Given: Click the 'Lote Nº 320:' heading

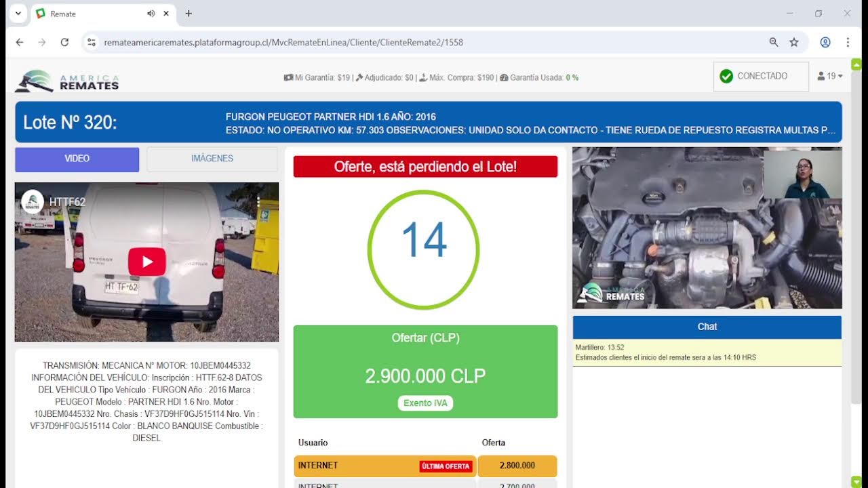Looking at the screenshot, I should pyautogui.click(x=70, y=123).
